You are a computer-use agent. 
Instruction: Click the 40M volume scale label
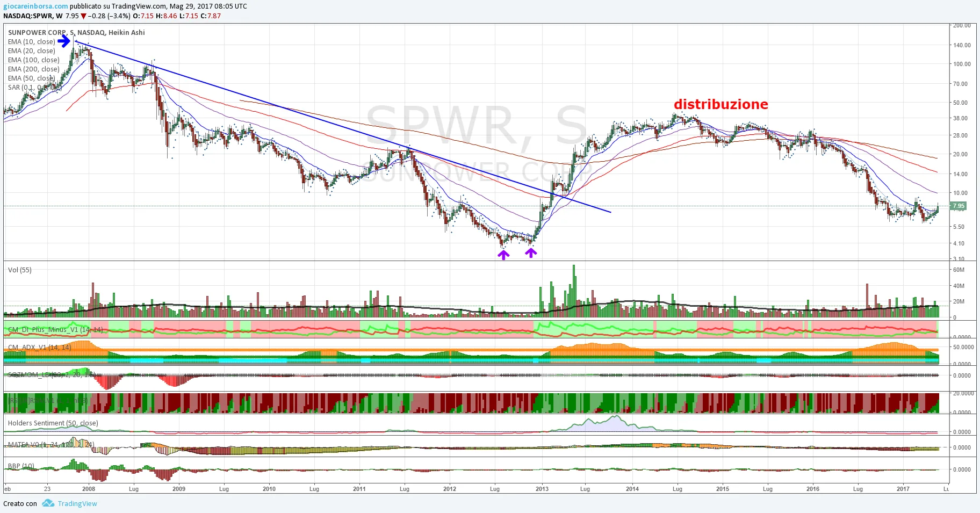point(959,286)
